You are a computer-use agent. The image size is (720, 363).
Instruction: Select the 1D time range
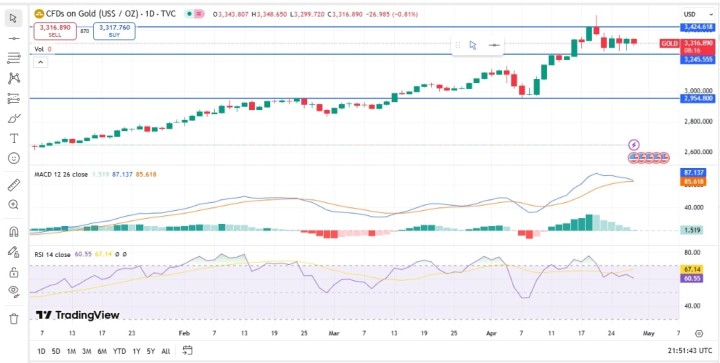[41, 351]
